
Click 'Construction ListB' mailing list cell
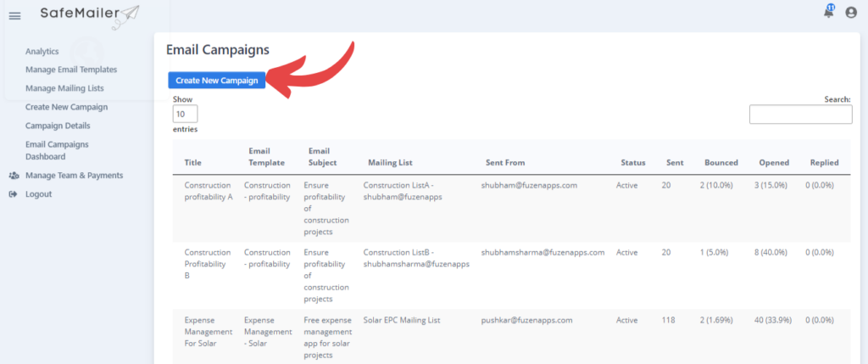click(x=416, y=258)
